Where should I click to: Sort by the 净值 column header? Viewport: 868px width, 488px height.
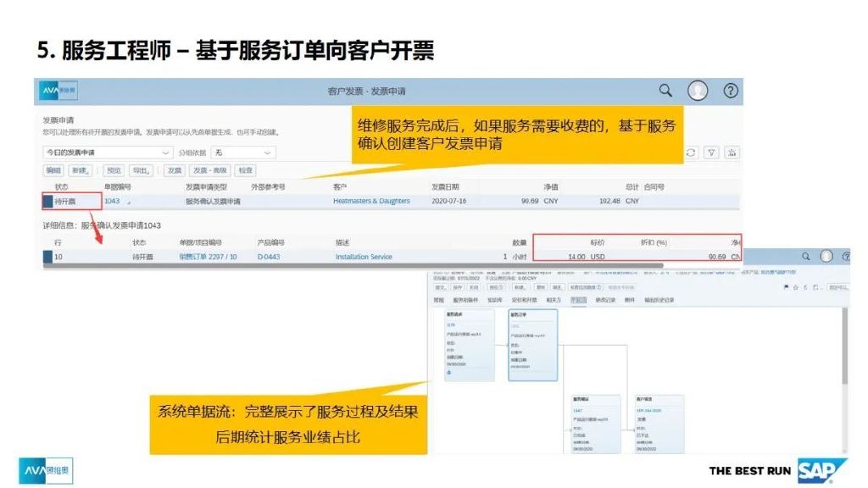tap(551, 187)
